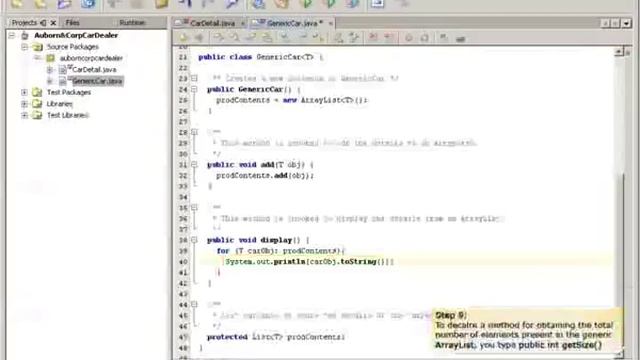Collapse the comment fold at line 28
This screenshot has width=640, height=360.
[194, 132]
